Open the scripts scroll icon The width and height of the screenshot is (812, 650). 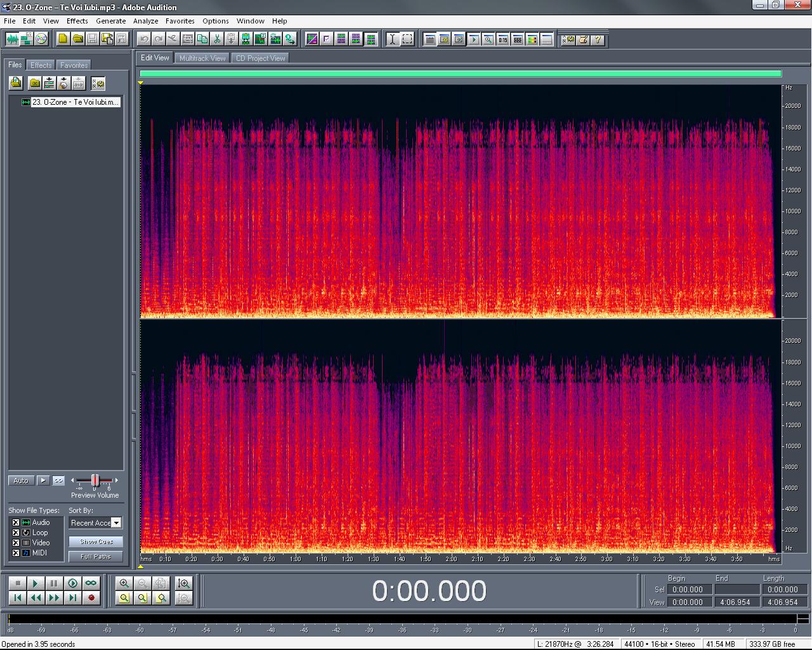[x=584, y=39]
